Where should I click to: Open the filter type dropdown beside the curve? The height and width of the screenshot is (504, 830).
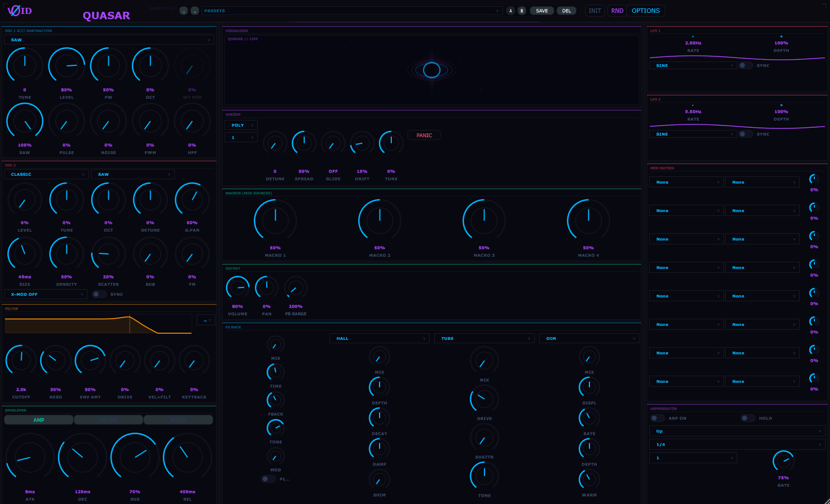tap(206, 320)
